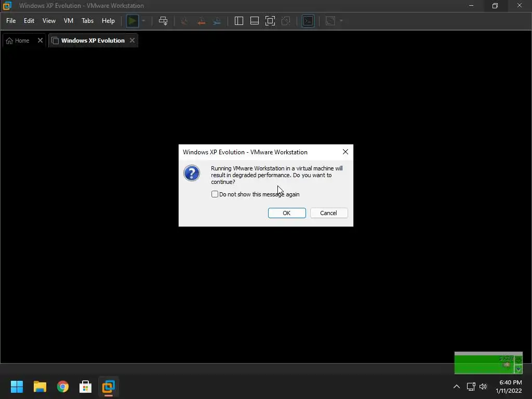Open Microsoft Store from taskbar
The image size is (532, 399).
tap(86, 387)
